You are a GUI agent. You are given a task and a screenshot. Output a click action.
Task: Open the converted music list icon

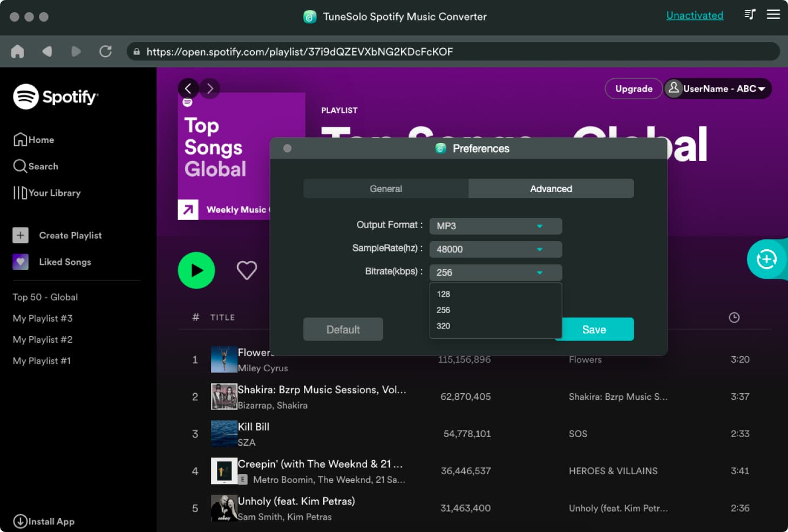pos(750,14)
